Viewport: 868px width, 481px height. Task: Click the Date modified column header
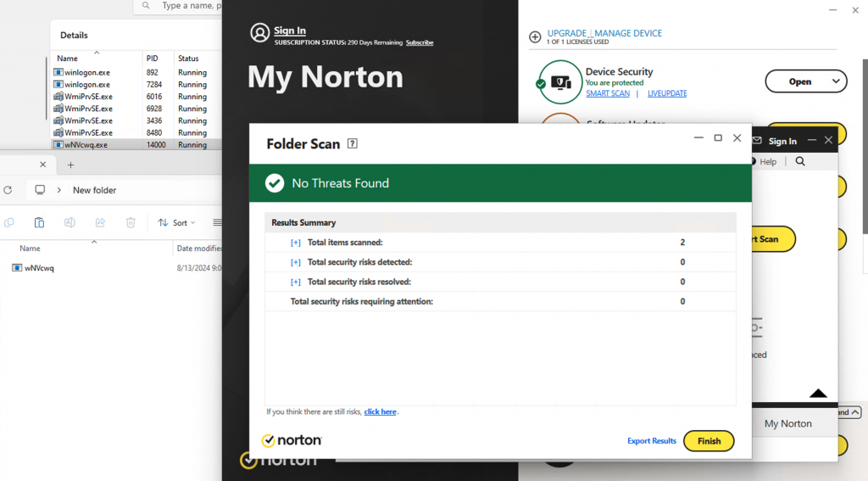tap(198, 249)
